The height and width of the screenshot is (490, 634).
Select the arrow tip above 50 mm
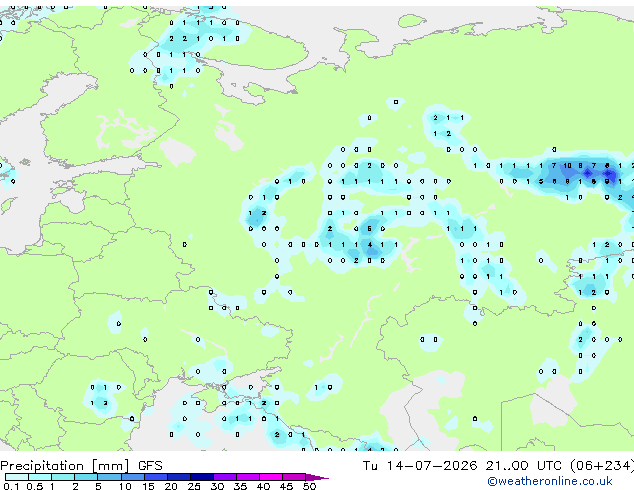pos(317,477)
